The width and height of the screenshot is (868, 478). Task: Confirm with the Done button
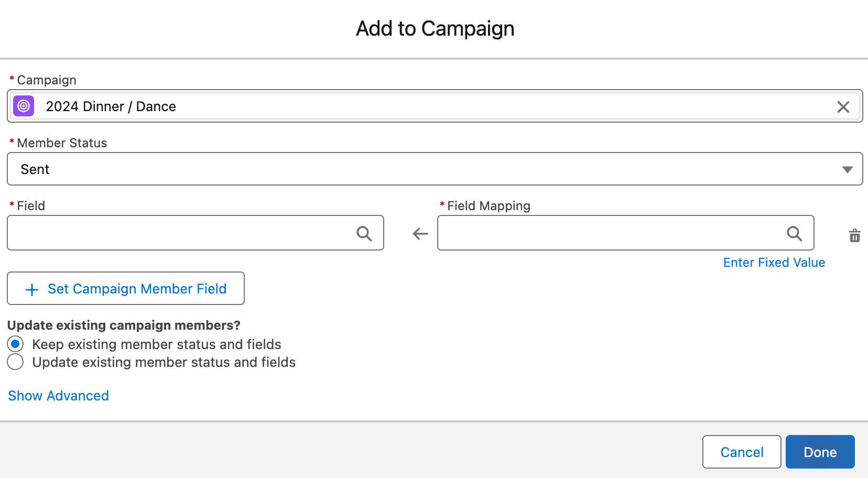click(x=820, y=452)
